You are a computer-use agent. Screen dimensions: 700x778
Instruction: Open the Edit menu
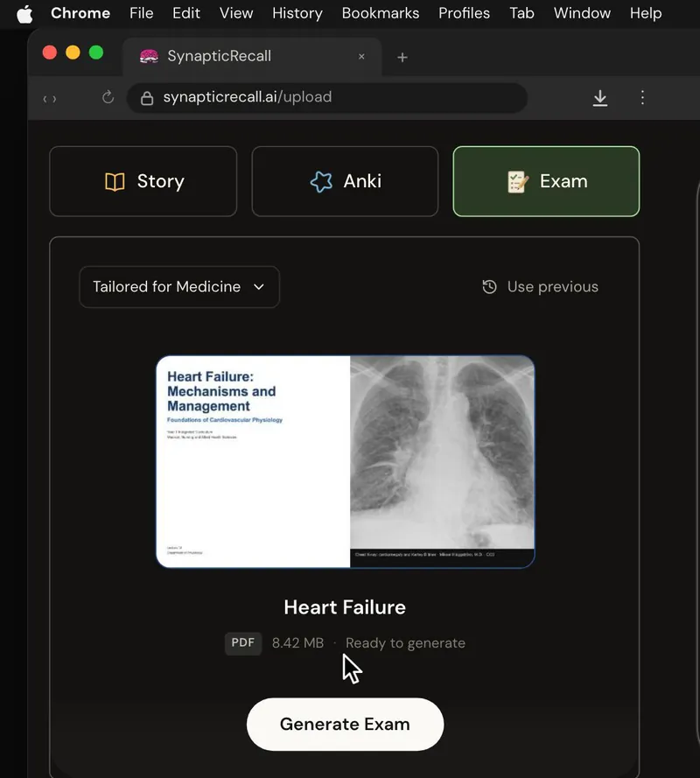tap(186, 13)
